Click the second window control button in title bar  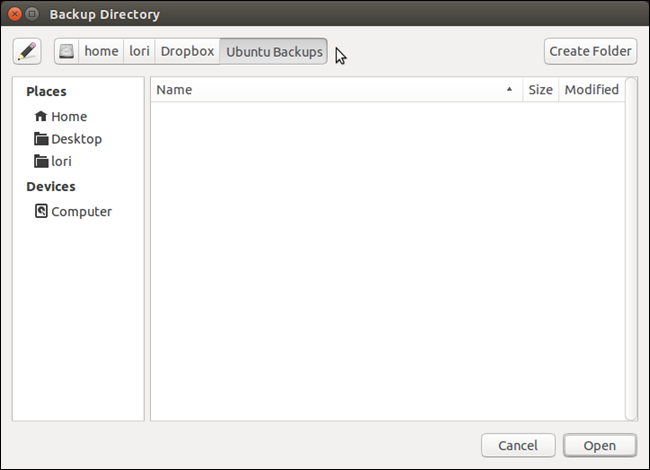coord(31,14)
